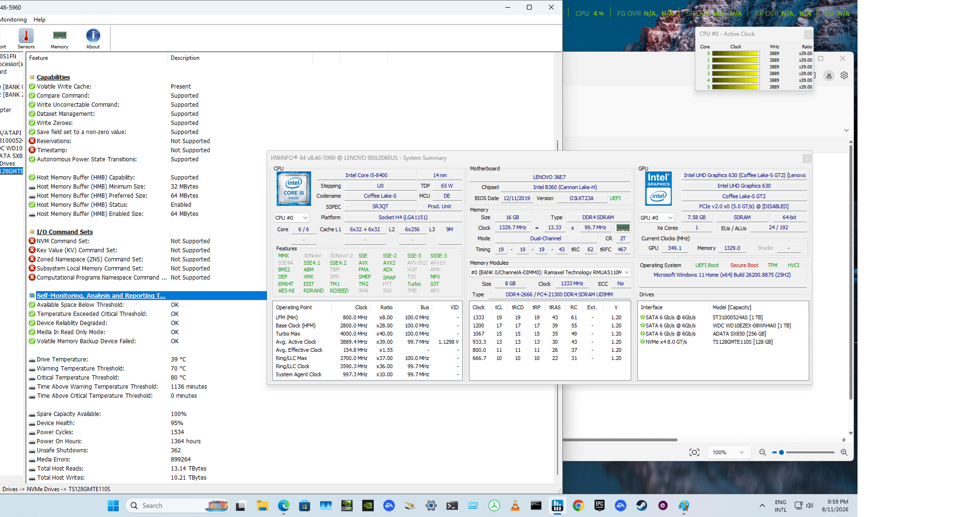This screenshot has height=517, width=980.
Task: Click the zoom in magnifier icon
Action: [x=844, y=452]
